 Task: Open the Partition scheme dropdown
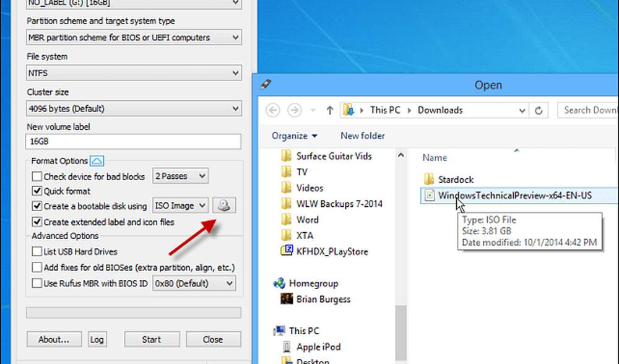134,38
